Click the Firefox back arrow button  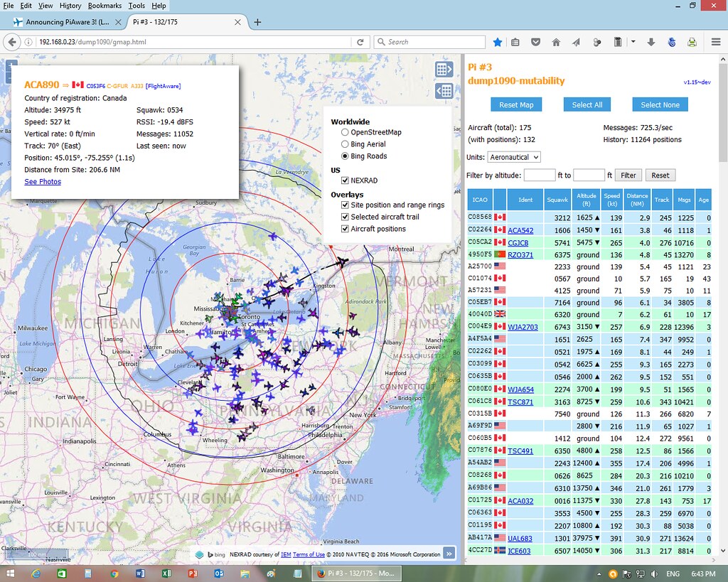coord(12,42)
